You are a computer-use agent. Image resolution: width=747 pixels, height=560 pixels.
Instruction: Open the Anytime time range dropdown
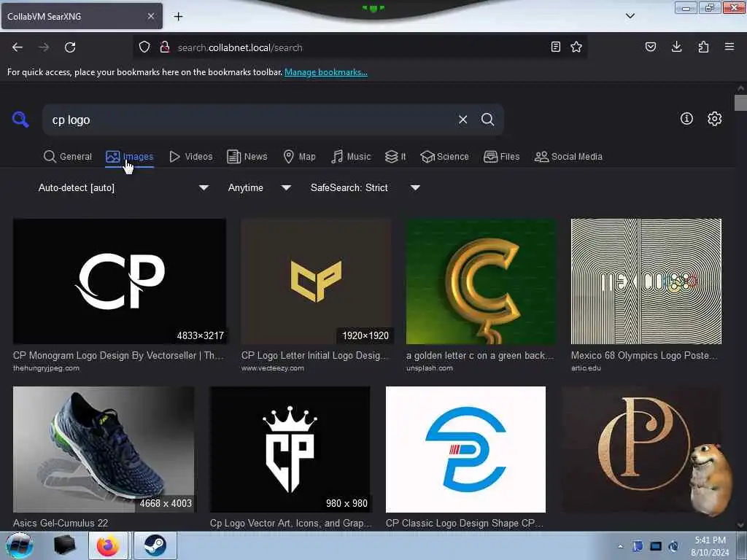click(x=259, y=187)
